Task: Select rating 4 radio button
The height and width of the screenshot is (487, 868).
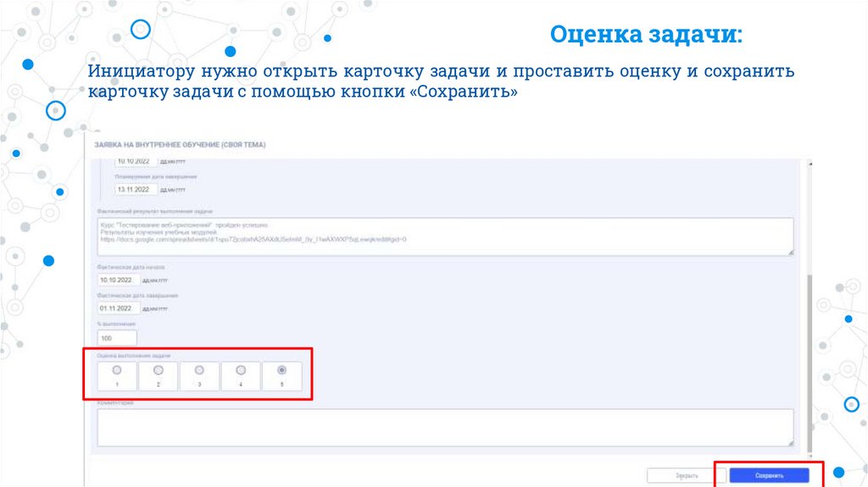Action: pyautogui.click(x=241, y=370)
